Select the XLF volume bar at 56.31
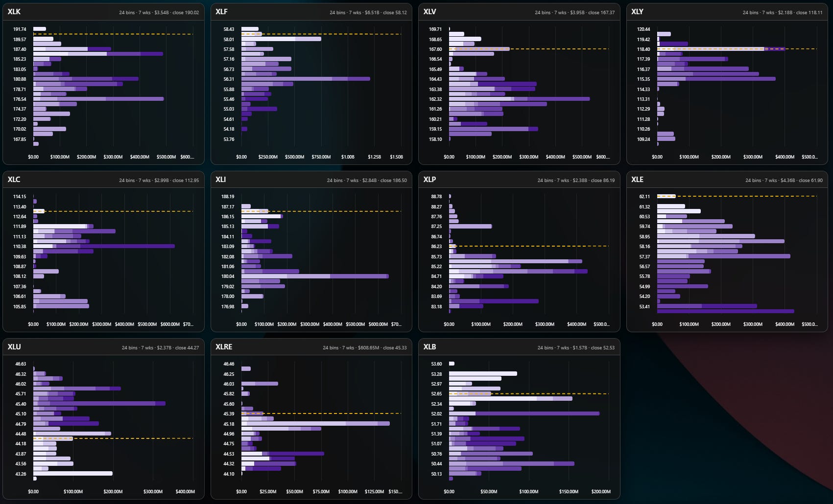 click(306, 79)
